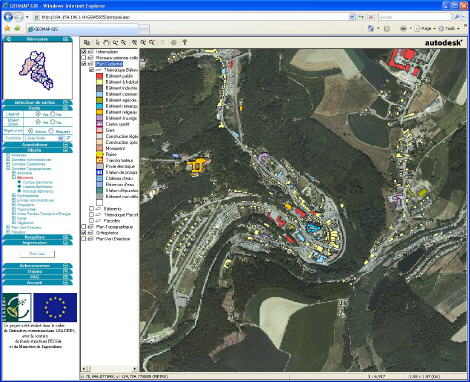
Task: Open the browser Page menu
Action: tap(425, 29)
